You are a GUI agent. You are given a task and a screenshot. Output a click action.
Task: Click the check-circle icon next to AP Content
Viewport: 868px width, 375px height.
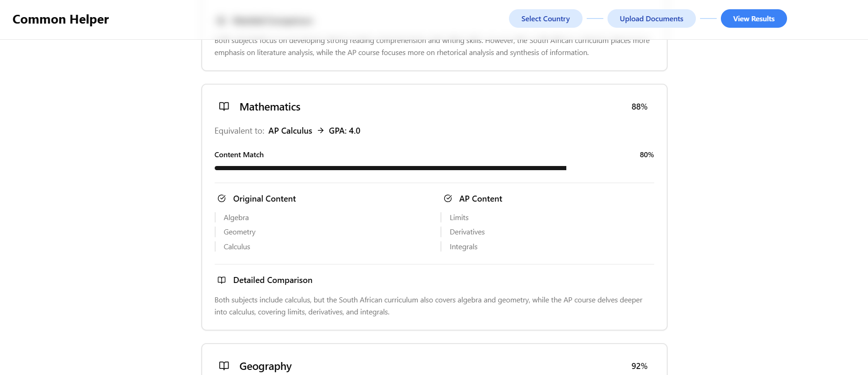click(448, 198)
